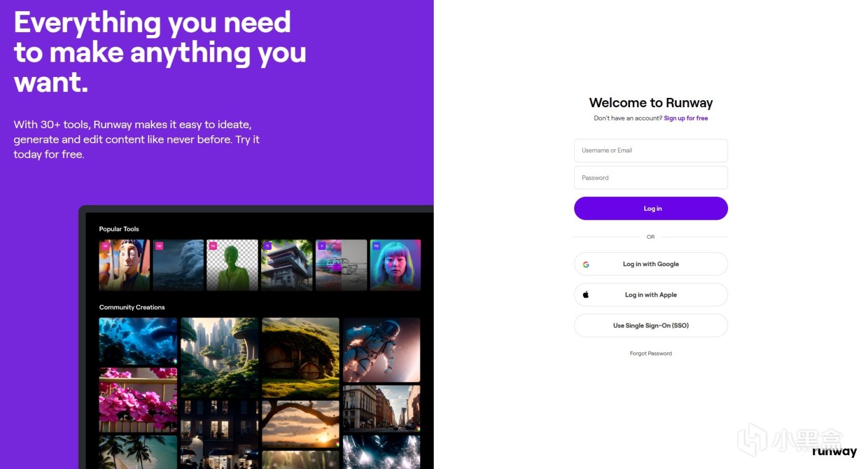The image size is (868, 469).
Task: Pick the blue-haired woman tool thumbnail
Action: 395,265
